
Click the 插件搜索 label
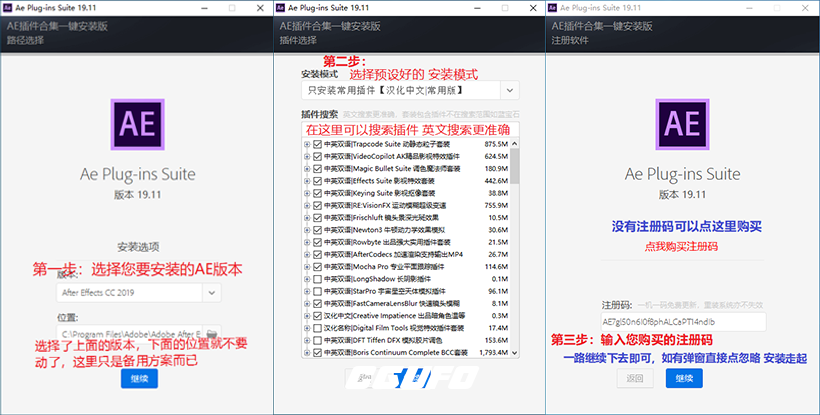click(x=320, y=114)
